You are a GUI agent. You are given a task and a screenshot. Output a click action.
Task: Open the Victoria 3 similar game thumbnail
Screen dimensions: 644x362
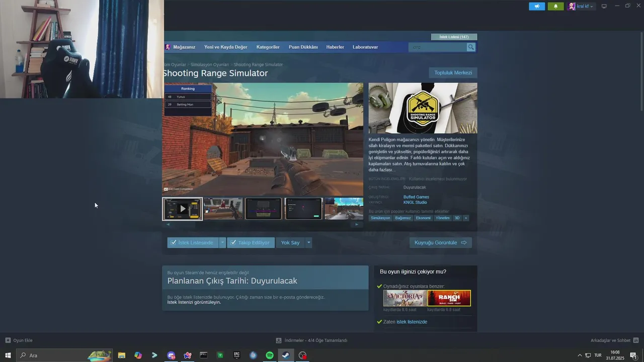coord(405,298)
